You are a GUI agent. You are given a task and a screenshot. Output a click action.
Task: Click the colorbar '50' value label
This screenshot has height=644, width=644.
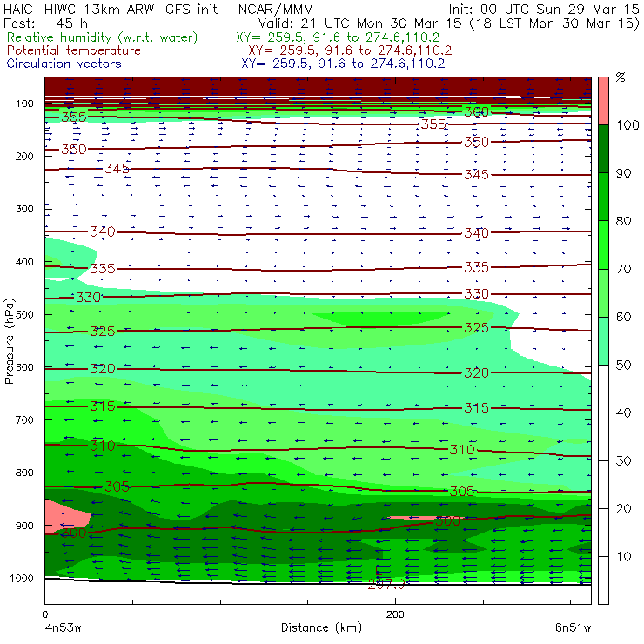[x=623, y=366]
